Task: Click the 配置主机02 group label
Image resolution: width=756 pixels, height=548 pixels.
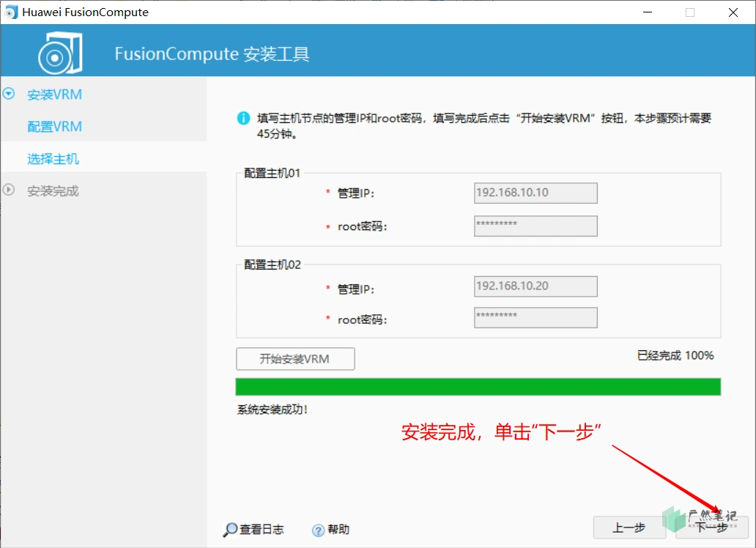Action: coord(273,264)
